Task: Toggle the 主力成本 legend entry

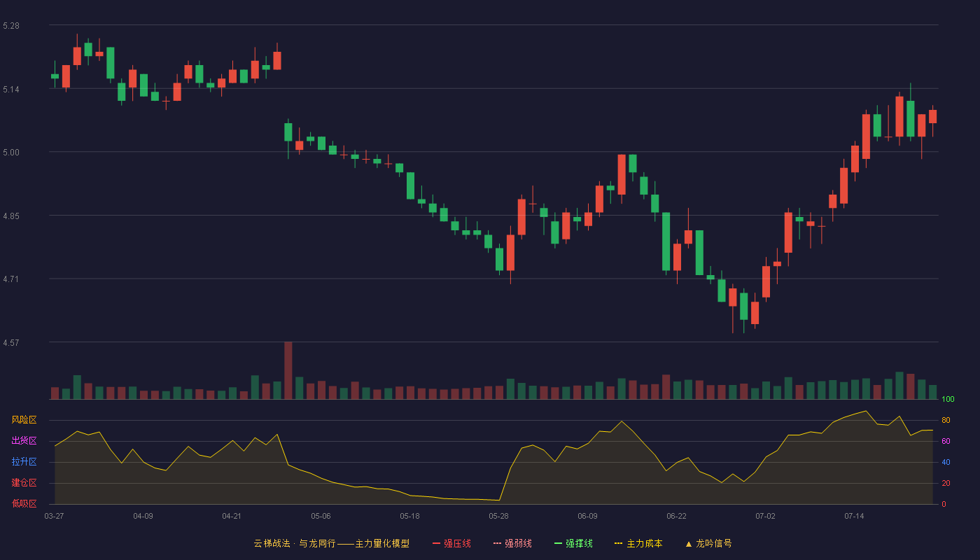Action: tap(638, 543)
